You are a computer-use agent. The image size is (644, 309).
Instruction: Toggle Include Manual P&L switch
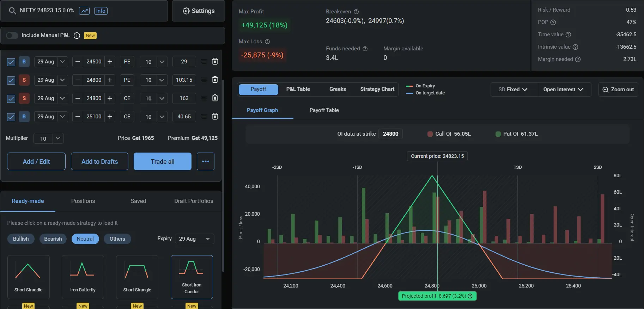click(12, 36)
